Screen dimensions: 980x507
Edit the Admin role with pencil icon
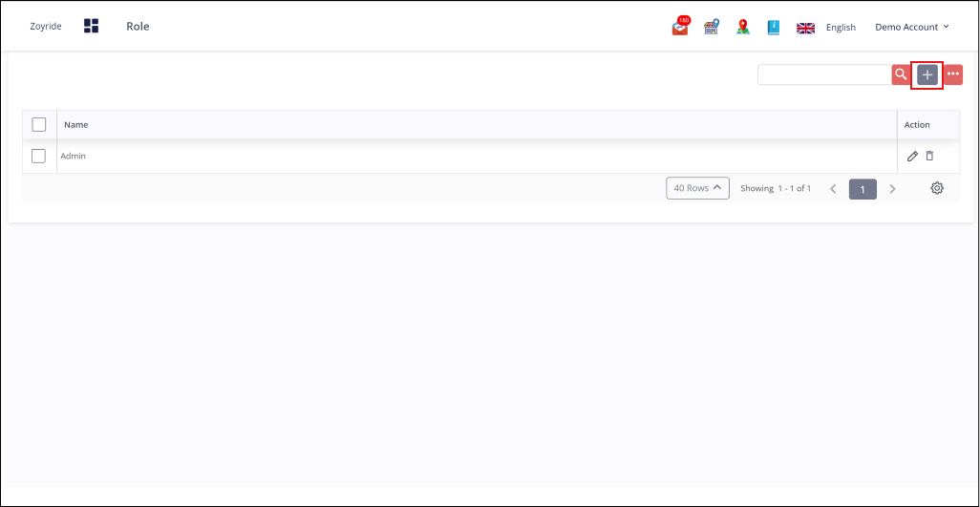point(912,156)
